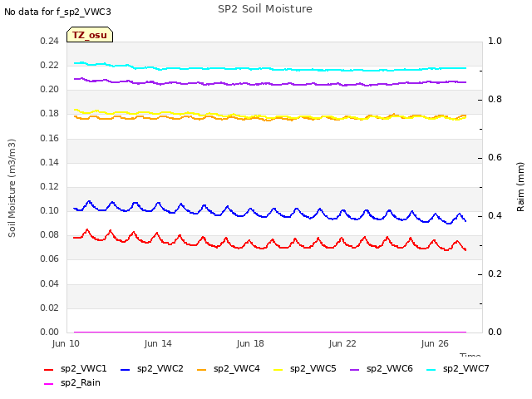Click the sp2_VWC1 legend entry
This screenshot has width=532, height=399.
pyautogui.click(x=76, y=369)
